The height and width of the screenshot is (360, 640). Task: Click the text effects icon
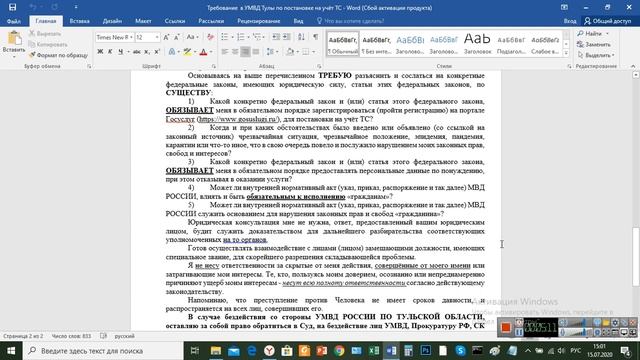pyautogui.click(x=172, y=52)
